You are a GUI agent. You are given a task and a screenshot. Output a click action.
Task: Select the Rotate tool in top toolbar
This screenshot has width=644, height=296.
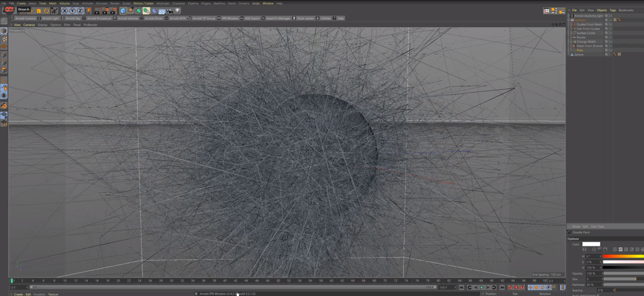click(46, 11)
